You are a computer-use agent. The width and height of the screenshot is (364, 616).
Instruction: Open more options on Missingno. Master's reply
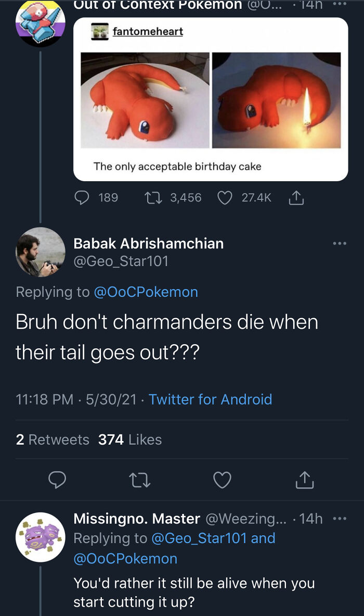(x=339, y=519)
